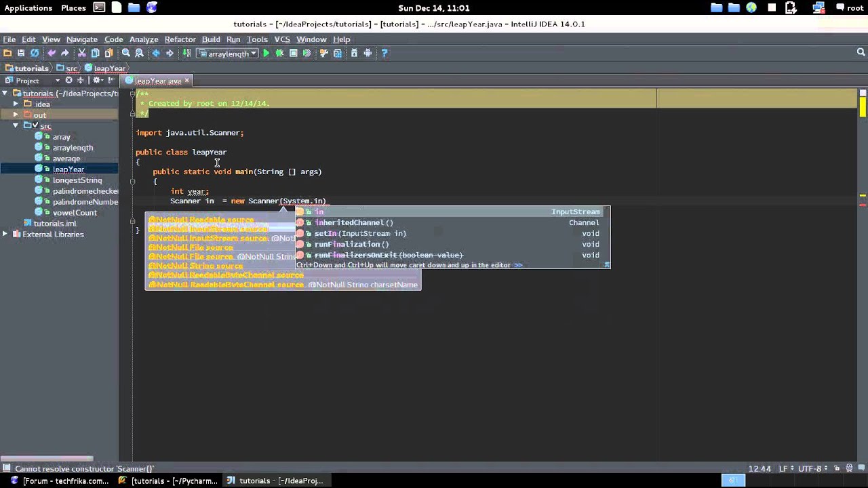Click src breadcrumb
The height and width of the screenshot is (488, 868).
[66, 68]
